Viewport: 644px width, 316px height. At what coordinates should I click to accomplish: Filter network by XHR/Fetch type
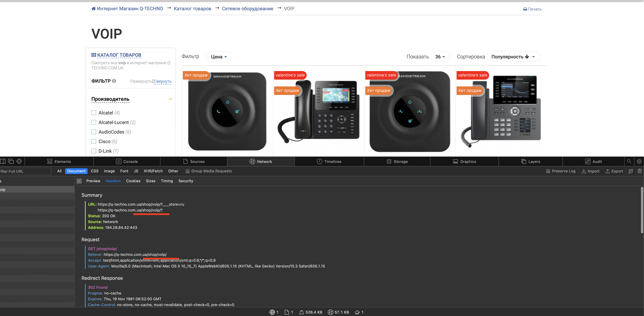point(153,171)
